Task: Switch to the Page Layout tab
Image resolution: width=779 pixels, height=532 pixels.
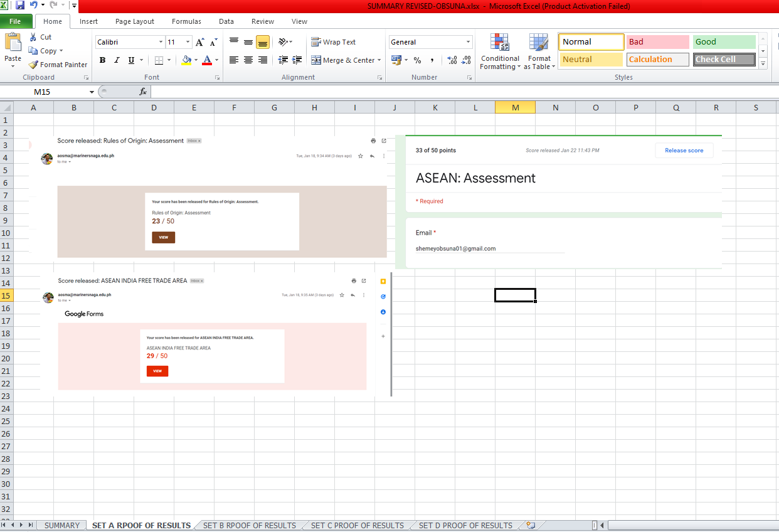Action: (135, 21)
